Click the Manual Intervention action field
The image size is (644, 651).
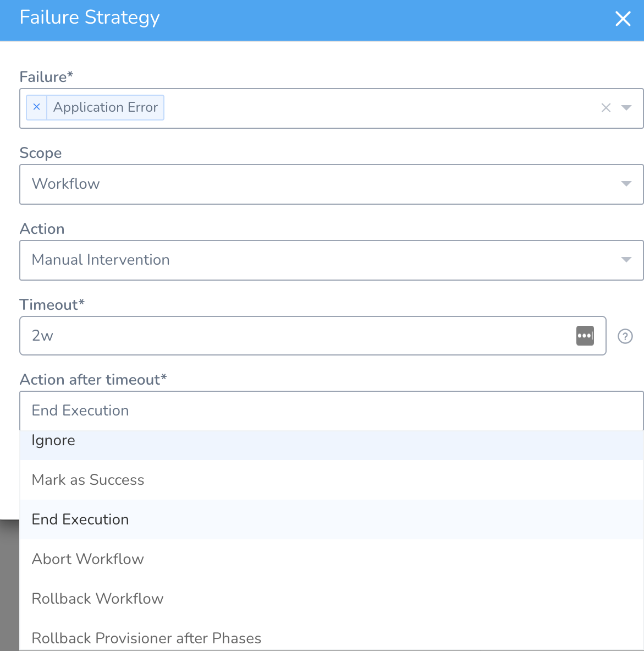tap(332, 260)
